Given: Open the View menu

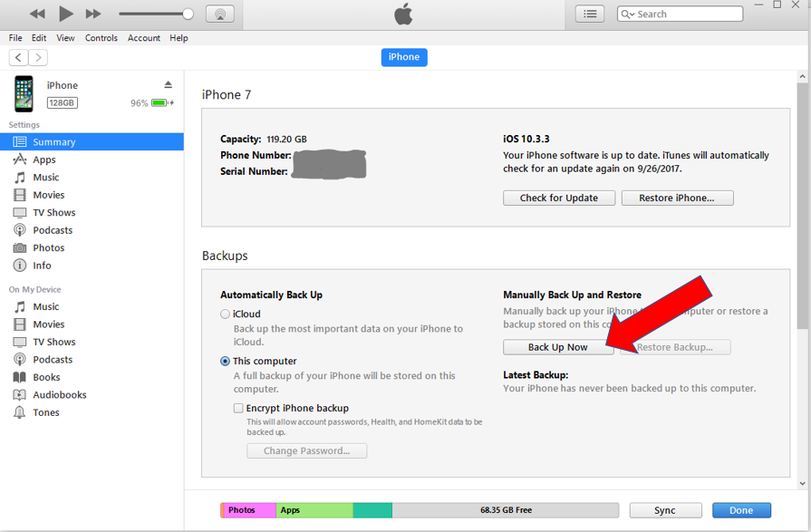Looking at the screenshot, I should (x=65, y=38).
